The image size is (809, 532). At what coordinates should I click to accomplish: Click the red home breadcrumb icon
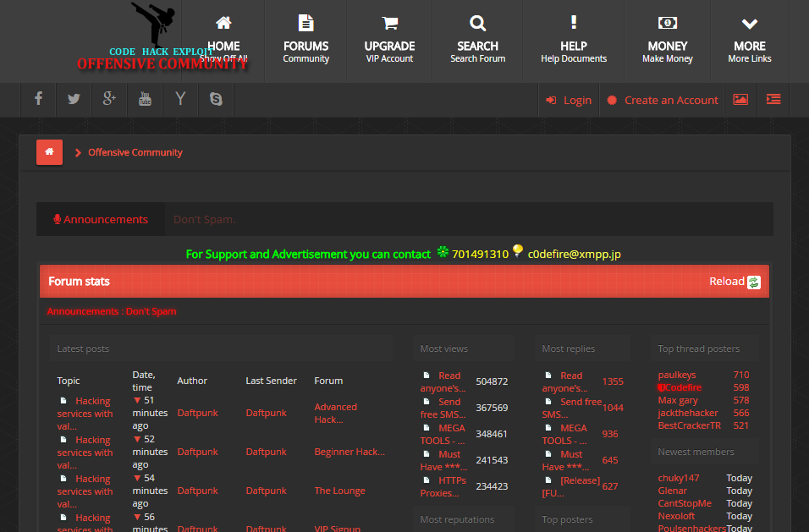[49, 152]
